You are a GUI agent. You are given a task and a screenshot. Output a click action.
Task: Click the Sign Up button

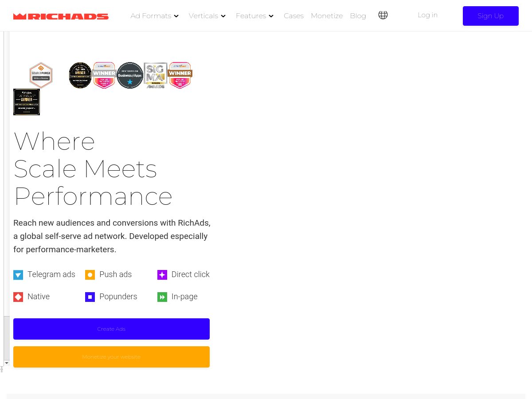point(491,16)
